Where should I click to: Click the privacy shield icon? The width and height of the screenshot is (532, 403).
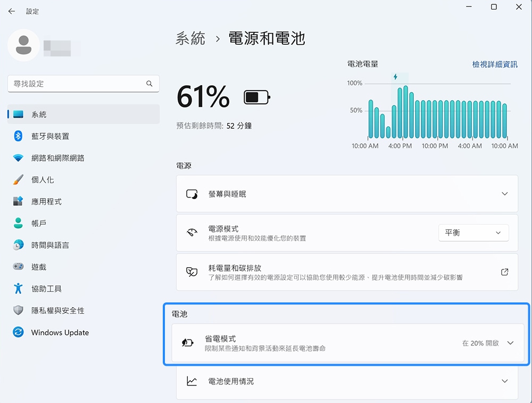(x=18, y=310)
